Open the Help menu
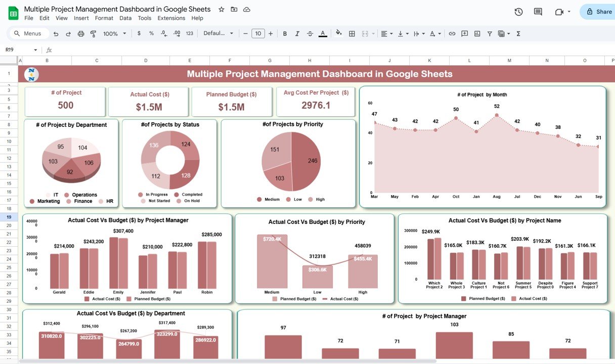 (197, 18)
